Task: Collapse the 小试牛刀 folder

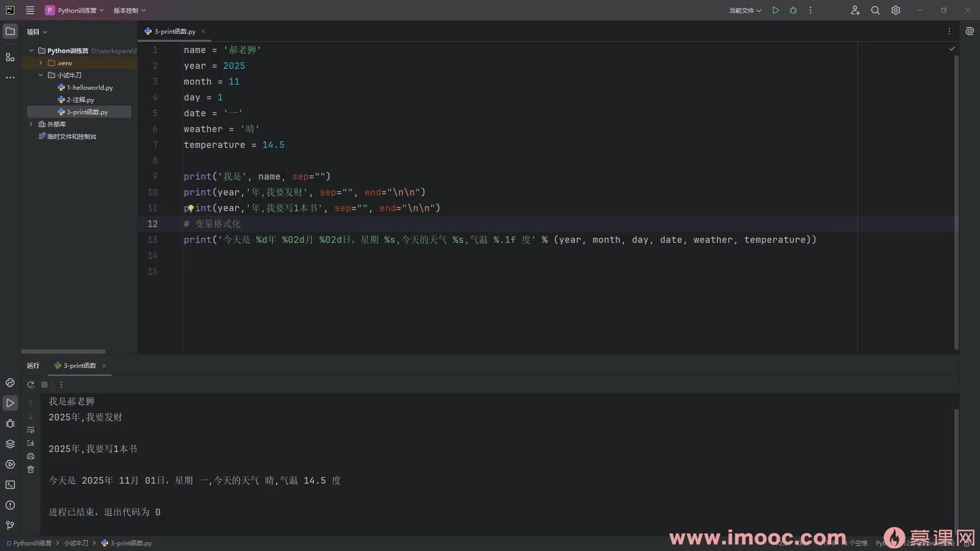Action: pyautogui.click(x=41, y=75)
